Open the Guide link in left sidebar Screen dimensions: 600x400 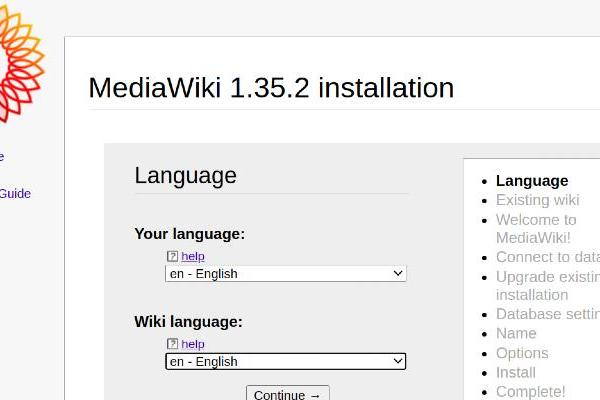point(15,193)
